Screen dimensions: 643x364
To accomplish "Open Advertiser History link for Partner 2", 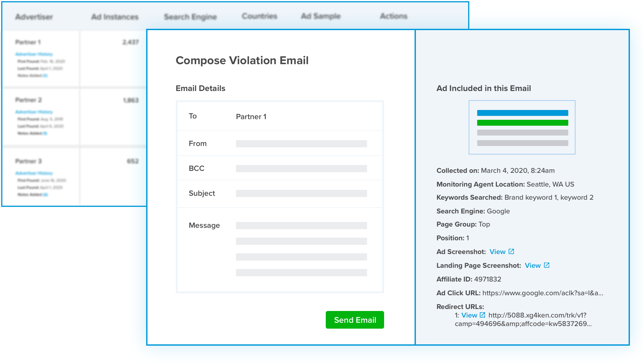I will (34, 112).
